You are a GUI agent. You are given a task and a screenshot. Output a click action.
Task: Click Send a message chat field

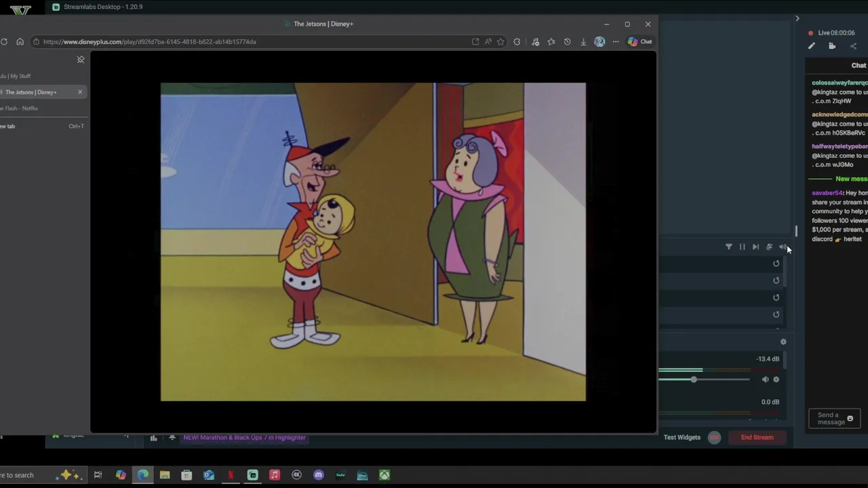point(835,419)
